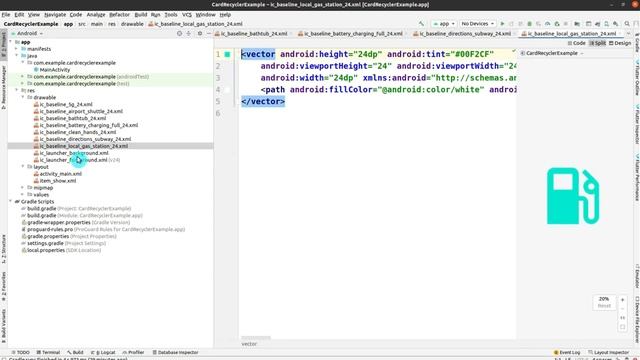Open the Terminal tool window
Viewport: 640px width, 360px height.
pos(48,352)
